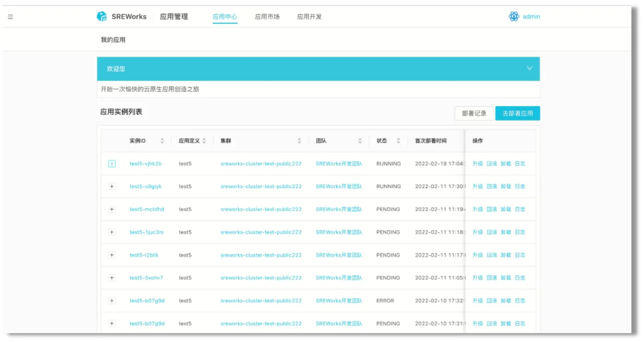Image resolution: width=644 pixels, height=342 pixels.
Task: Open instance test5-l2bllk
Action: [x=144, y=255]
